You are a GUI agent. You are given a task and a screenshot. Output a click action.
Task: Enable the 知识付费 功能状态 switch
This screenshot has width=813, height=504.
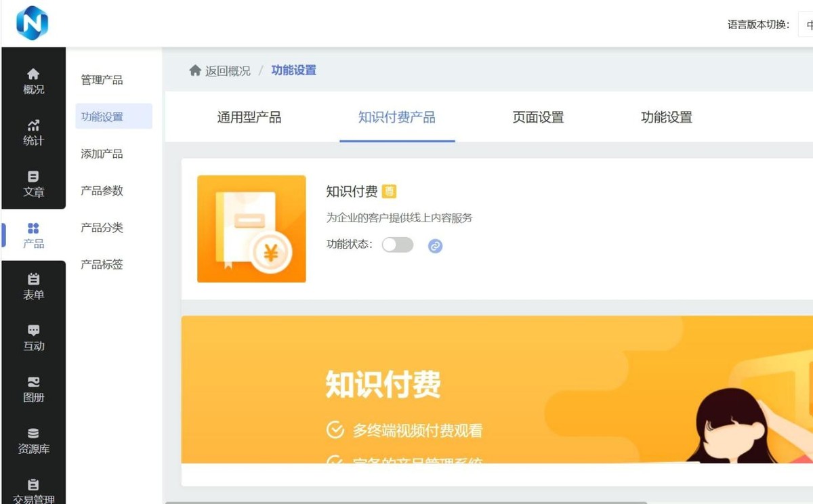[398, 245]
